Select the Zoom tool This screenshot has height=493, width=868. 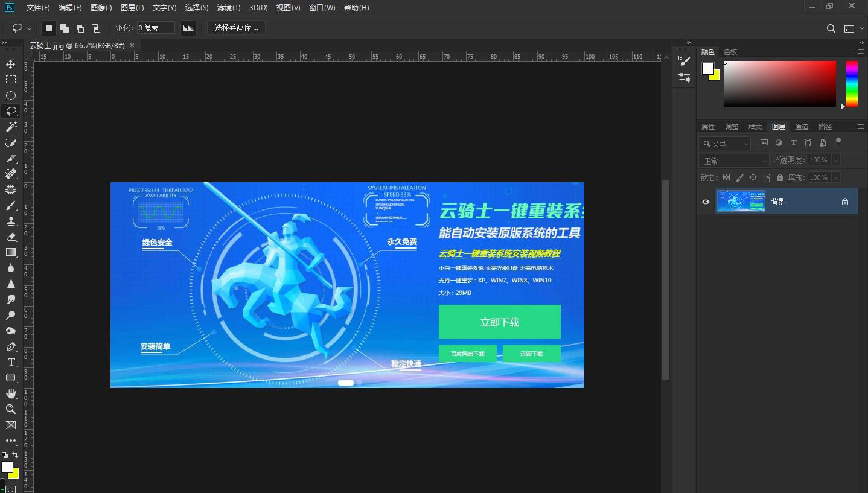(10, 410)
